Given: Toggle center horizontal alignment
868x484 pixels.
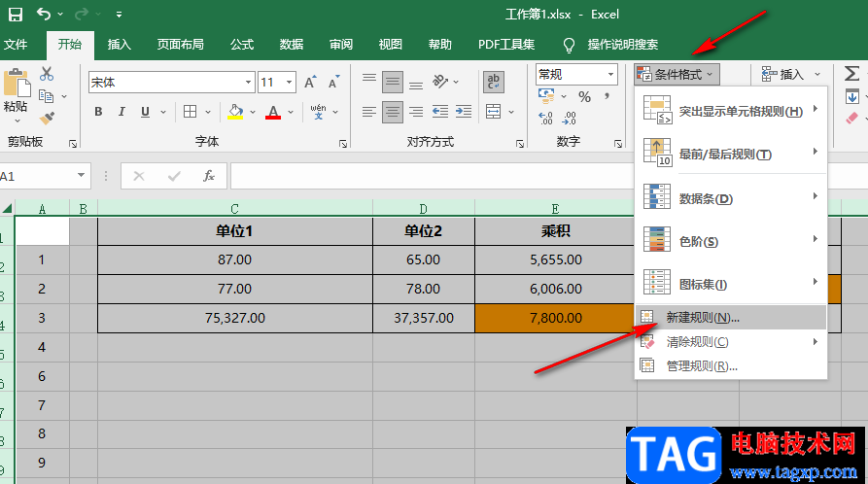Looking at the screenshot, I should (393, 113).
